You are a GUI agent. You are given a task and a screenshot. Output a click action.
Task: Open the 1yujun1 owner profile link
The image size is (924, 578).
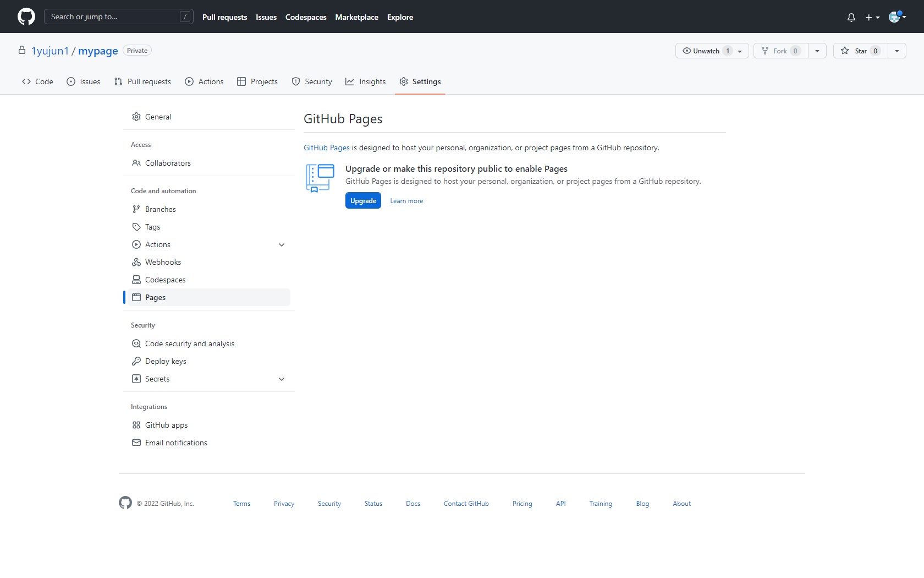[x=50, y=51]
